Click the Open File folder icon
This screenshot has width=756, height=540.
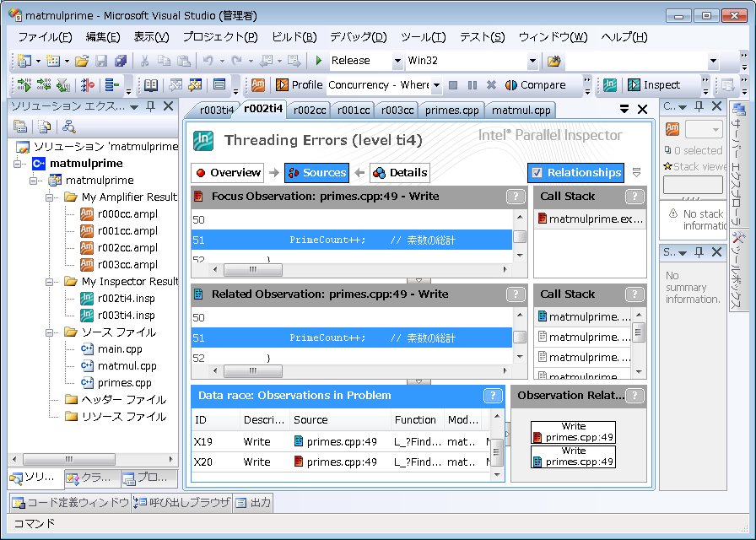pos(82,61)
